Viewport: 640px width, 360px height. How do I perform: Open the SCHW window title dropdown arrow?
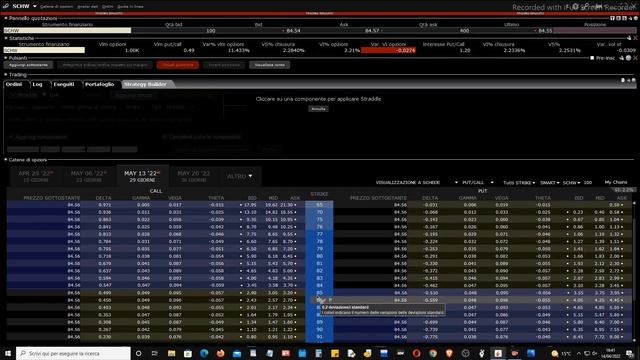point(35,7)
